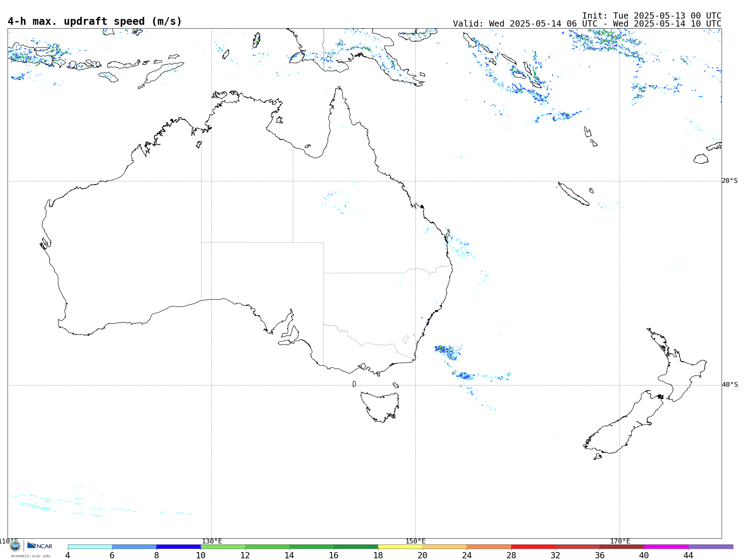The height and width of the screenshot is (560, 744).
Task: Pick the green 12–14 m/s colorbar swatch
Action: pyautogui.click(x=267, y=547)
